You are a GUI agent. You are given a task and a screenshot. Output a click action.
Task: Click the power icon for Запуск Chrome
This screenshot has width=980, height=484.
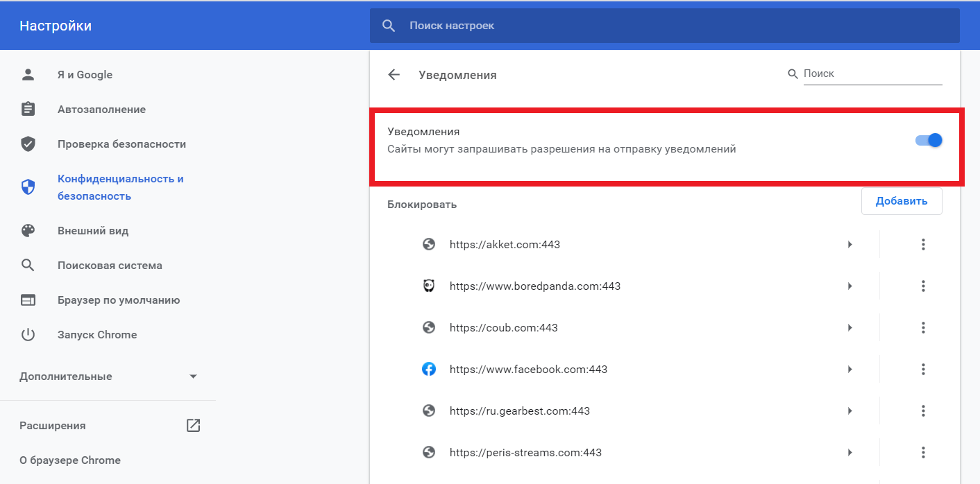click(28, 335)
